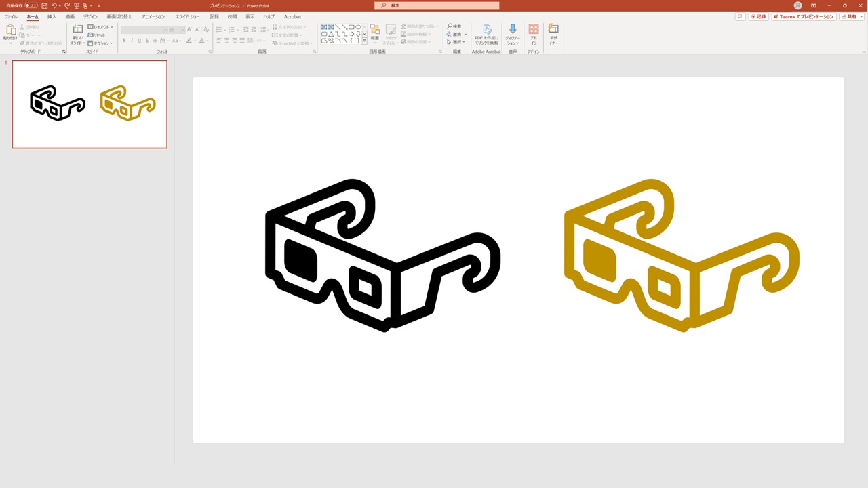Expand the Section (セクション) dropdown
868x488 pixels.
click(x=100, y=43)
